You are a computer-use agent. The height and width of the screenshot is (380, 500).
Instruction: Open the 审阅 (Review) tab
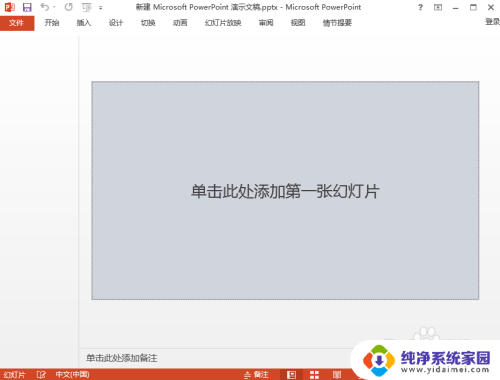(x=266, y=23)
